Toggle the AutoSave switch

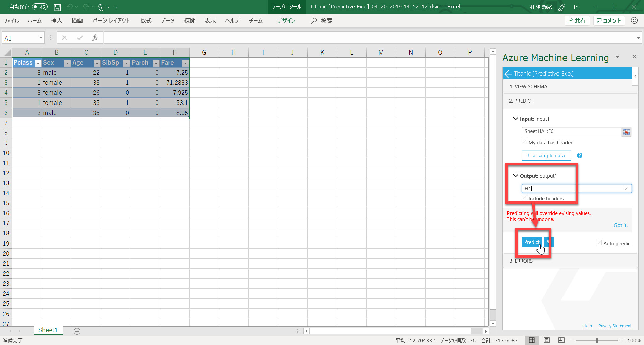40,7
